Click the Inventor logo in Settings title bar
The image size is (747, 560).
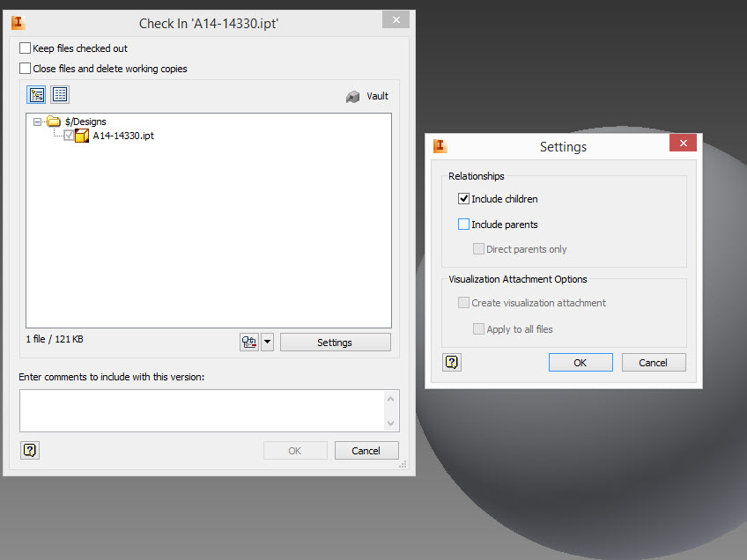pos(440,145)
